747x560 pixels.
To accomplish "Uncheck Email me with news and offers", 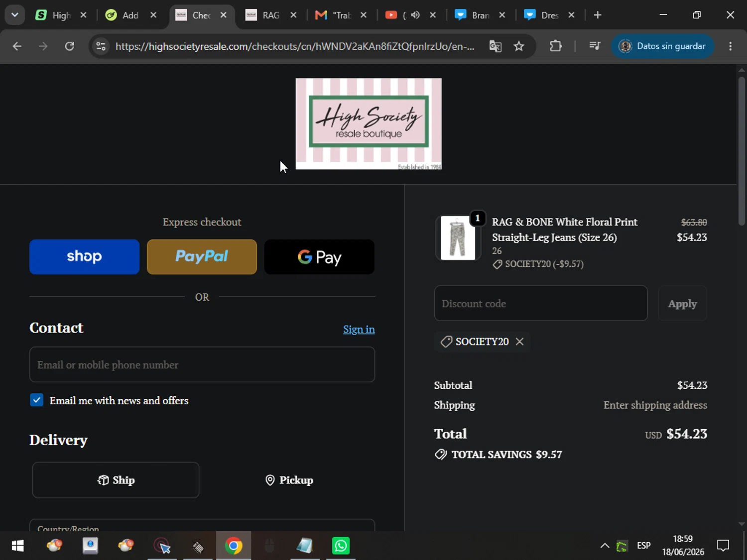I will coord(37,400).
